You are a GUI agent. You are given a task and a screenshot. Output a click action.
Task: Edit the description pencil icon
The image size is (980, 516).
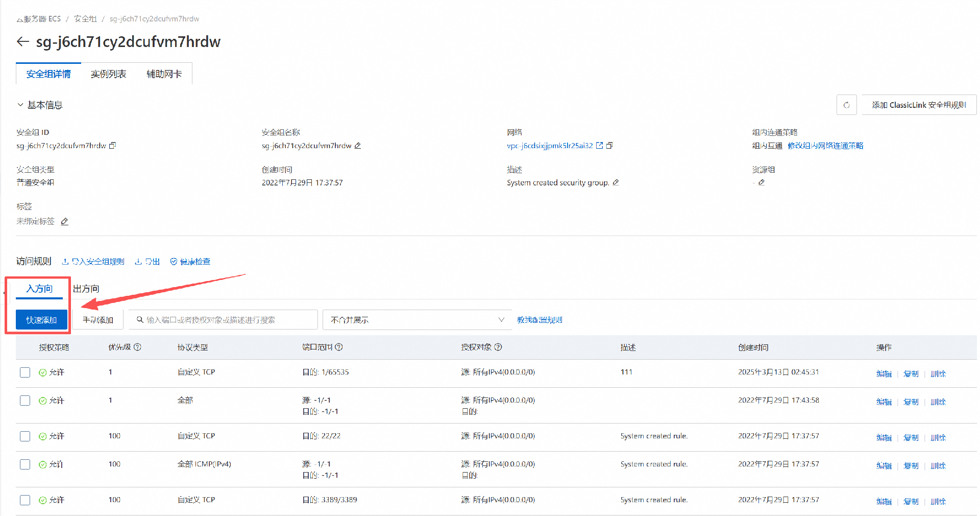pos(616,182)
